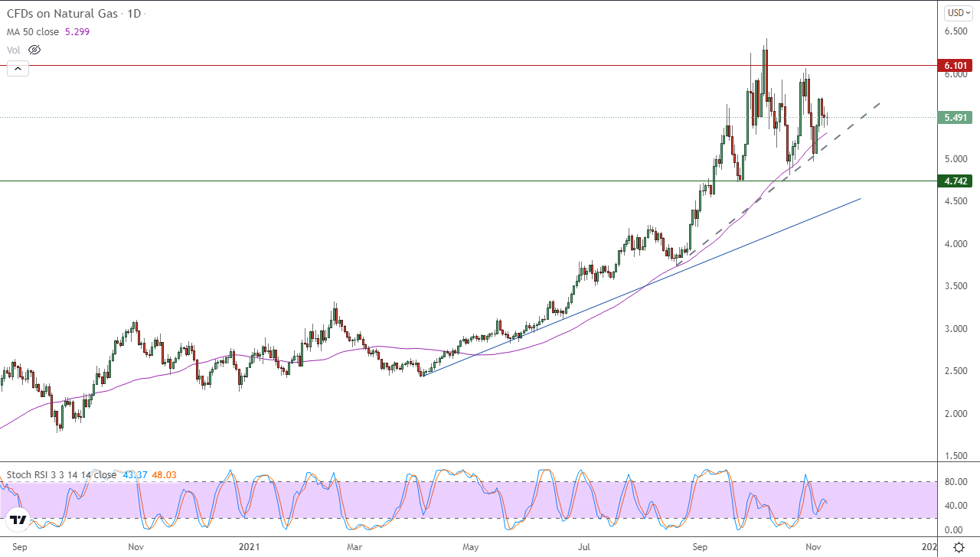Select the Vol legend label

click(14, 50)
